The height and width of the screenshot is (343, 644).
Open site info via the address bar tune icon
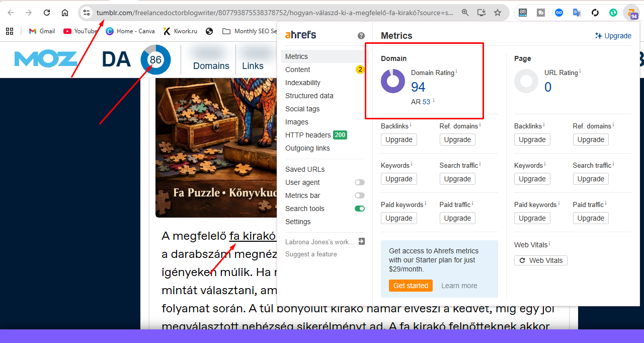click(x=88, y=13)
